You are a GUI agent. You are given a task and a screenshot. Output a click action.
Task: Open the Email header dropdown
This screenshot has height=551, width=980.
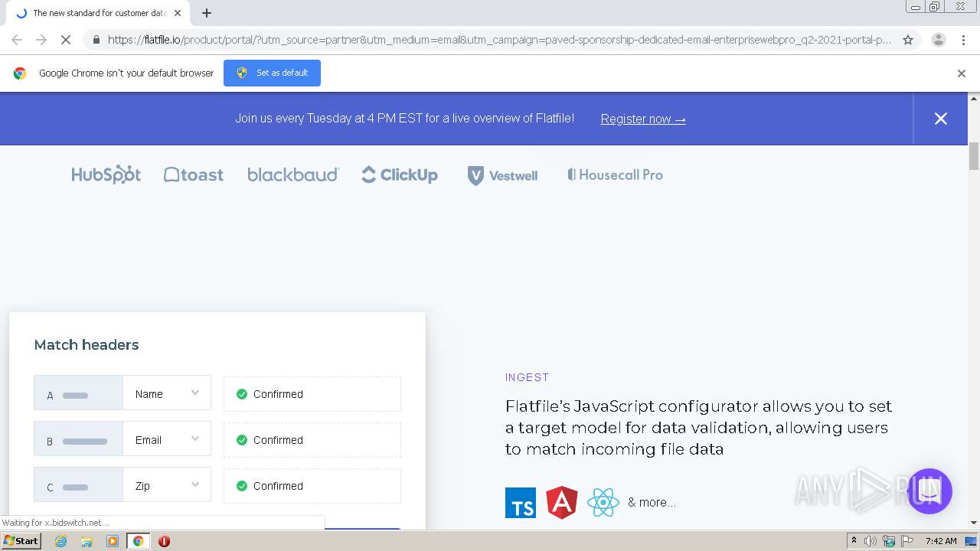pos(167,439)
